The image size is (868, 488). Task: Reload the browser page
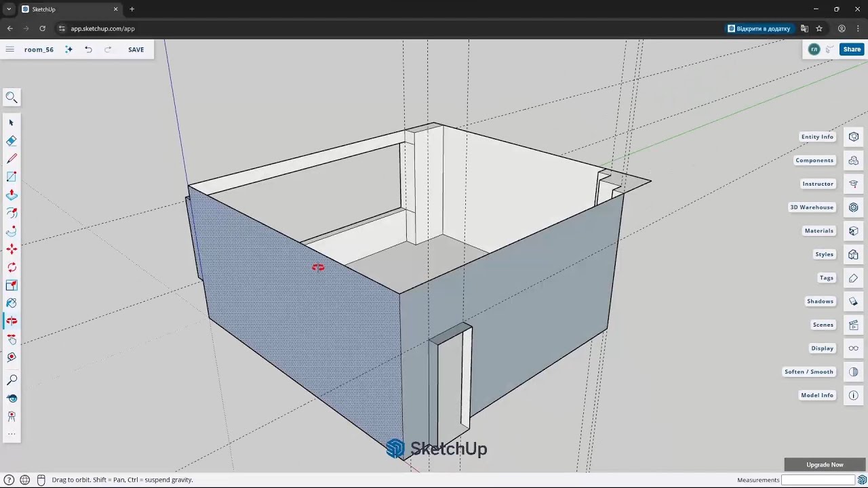click(42, 28)
